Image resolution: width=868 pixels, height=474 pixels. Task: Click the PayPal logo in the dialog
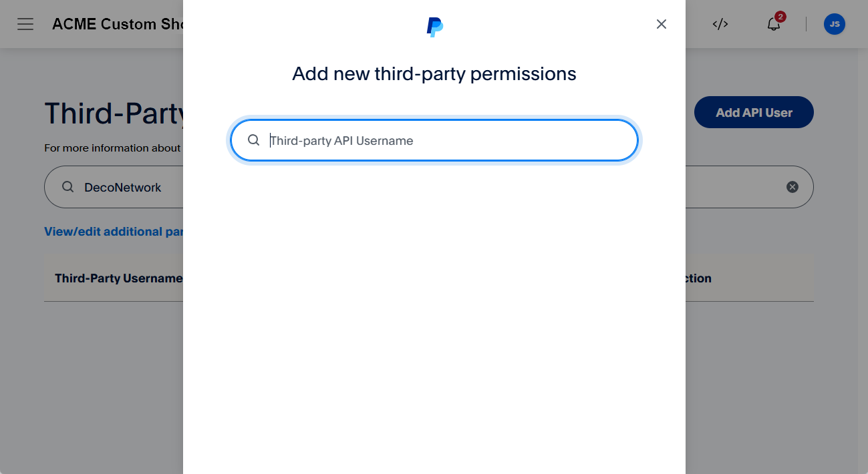(434, 25)
